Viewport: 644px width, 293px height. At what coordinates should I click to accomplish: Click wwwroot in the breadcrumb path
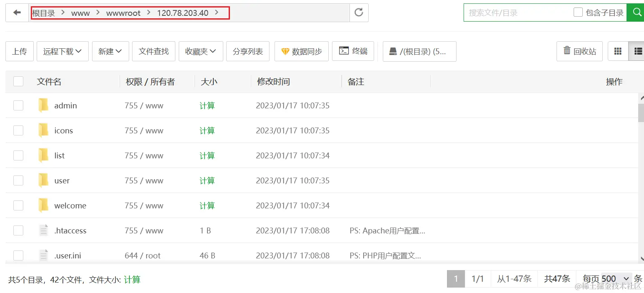123,13
